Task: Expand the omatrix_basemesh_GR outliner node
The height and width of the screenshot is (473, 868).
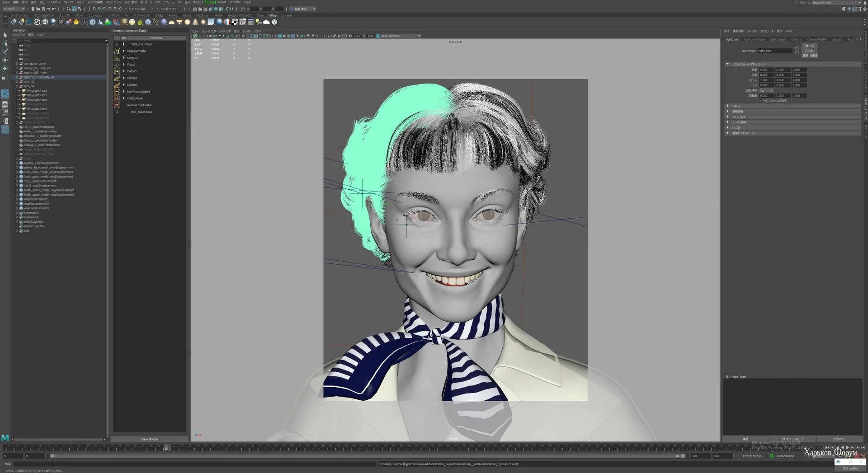Action: 17,77
